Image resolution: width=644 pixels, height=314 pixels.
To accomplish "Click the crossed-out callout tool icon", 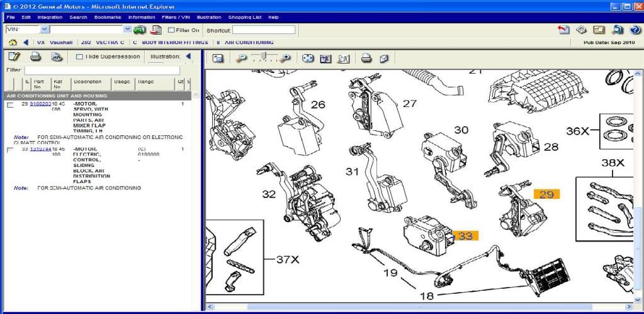I will coord(343,59).
